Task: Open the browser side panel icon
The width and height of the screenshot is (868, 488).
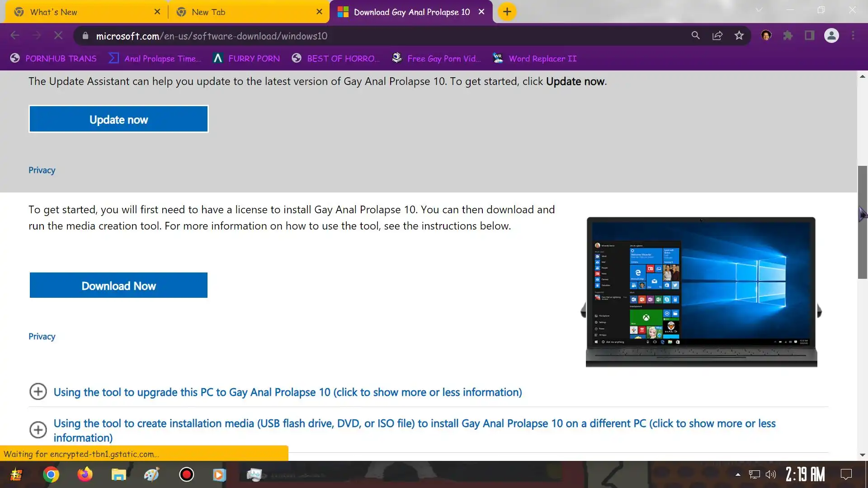Action: [x=809, y=36]
